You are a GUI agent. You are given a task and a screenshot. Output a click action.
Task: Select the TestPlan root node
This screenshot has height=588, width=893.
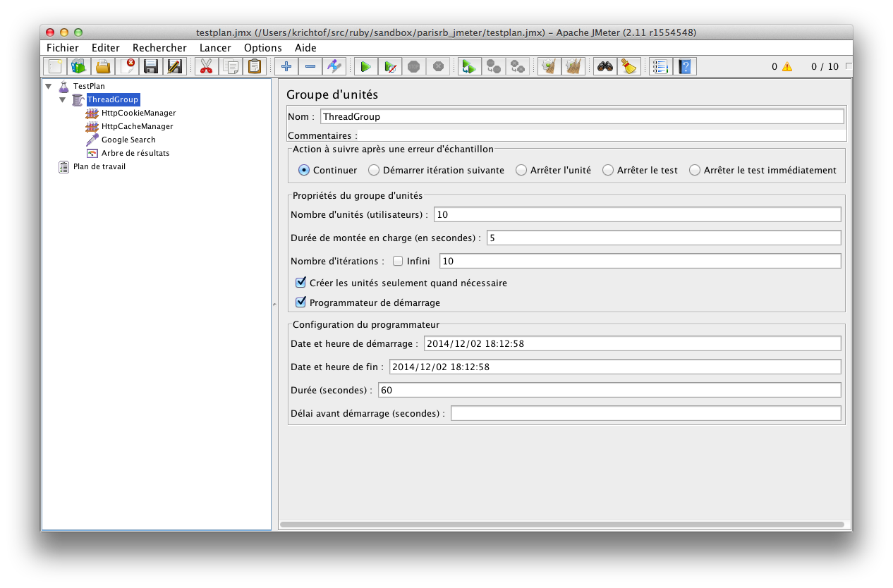(89, 86)
